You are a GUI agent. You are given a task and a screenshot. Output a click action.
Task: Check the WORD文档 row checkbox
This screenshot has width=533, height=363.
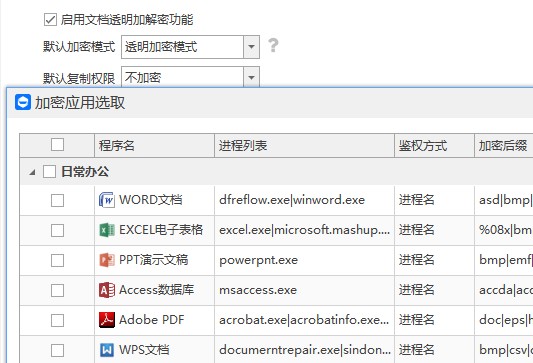pos(57,200)
